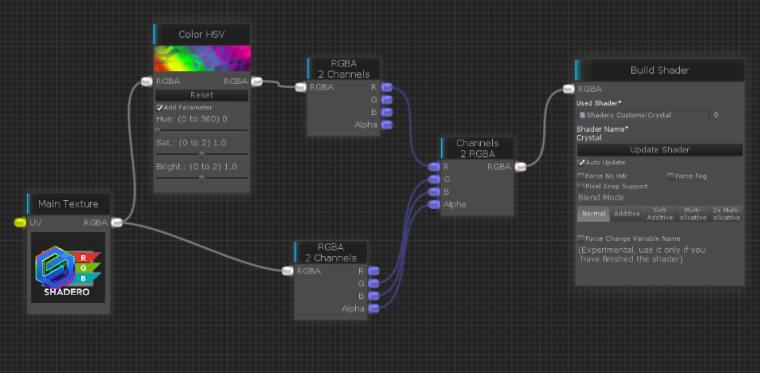Click the Update Shader button

pyautogui.click(x=659, y=150)
